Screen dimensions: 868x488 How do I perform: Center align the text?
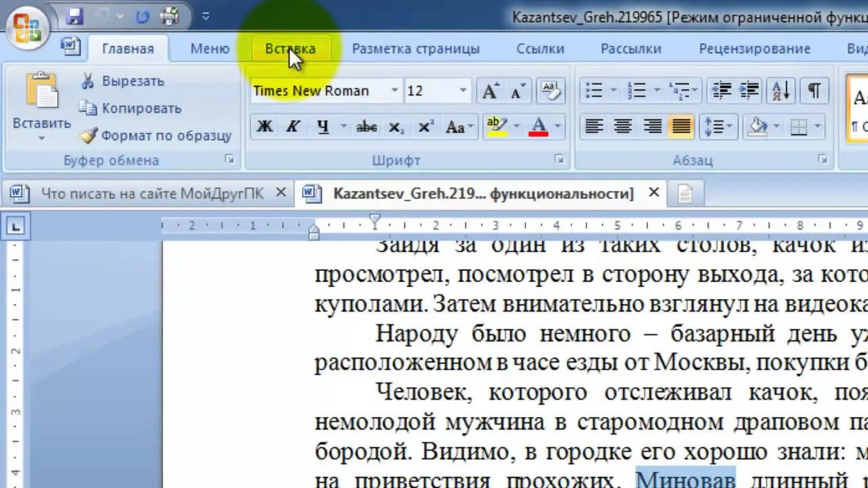(623, 127)
